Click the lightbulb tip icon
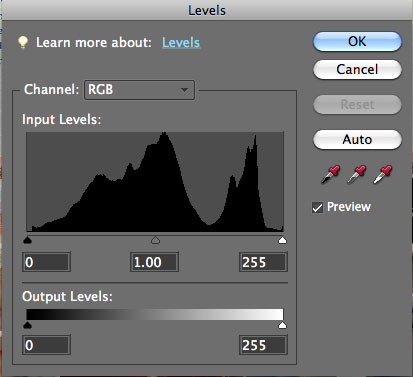Image resolution: width=413 pixels, height=377 pixels. coord(23,42)
